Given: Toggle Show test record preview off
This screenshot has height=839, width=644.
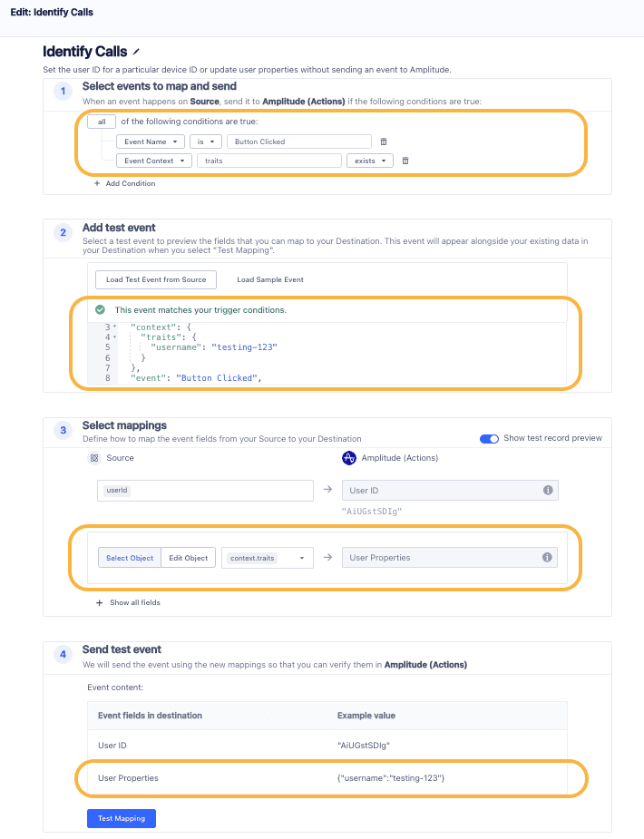Looking at the screenshot, I should 490,438.
